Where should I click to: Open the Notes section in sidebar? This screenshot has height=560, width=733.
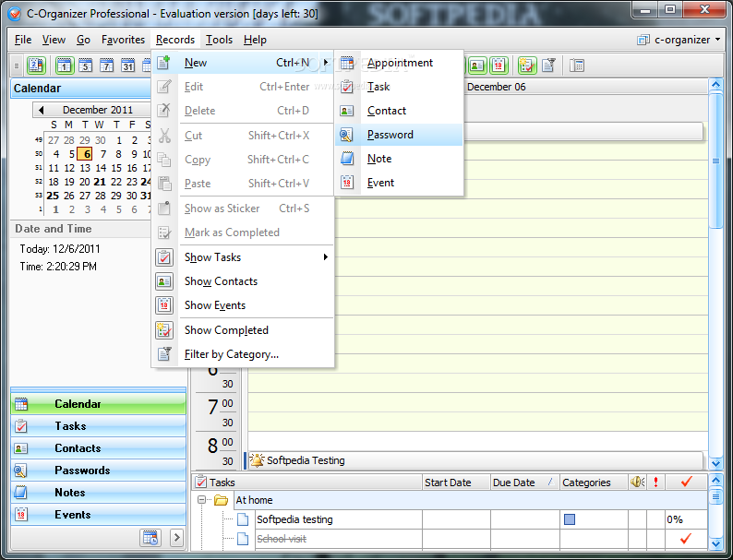tap(98, 493)
